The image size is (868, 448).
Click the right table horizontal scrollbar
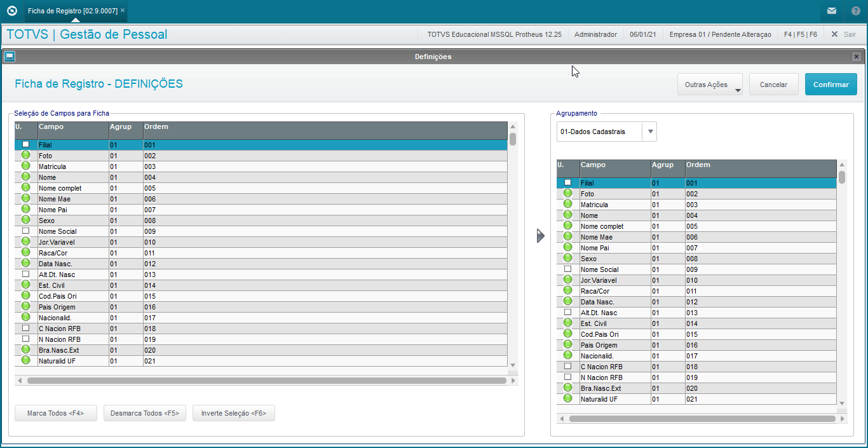[x=702, y=419]
